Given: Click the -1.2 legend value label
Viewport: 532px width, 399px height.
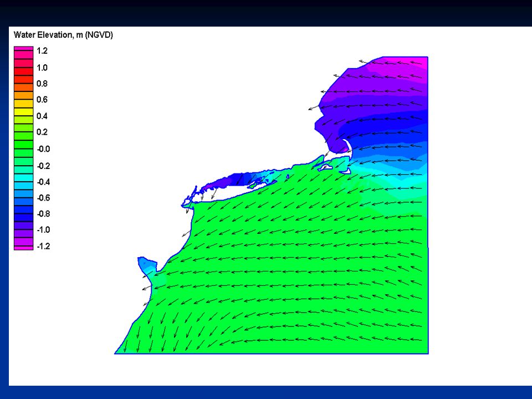Looking at the screenshot, I should pyautogui.click(x=43, y=246).
